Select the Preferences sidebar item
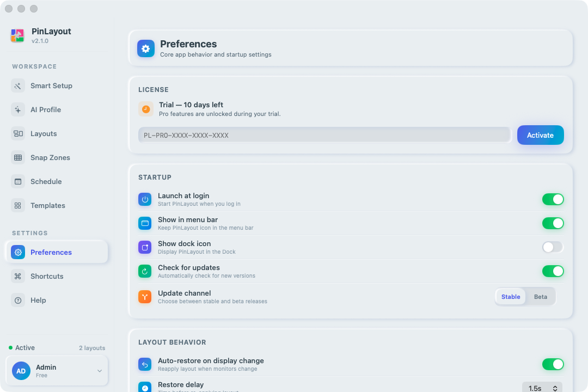This screenshot has width=588, height=392. (57, 253)
